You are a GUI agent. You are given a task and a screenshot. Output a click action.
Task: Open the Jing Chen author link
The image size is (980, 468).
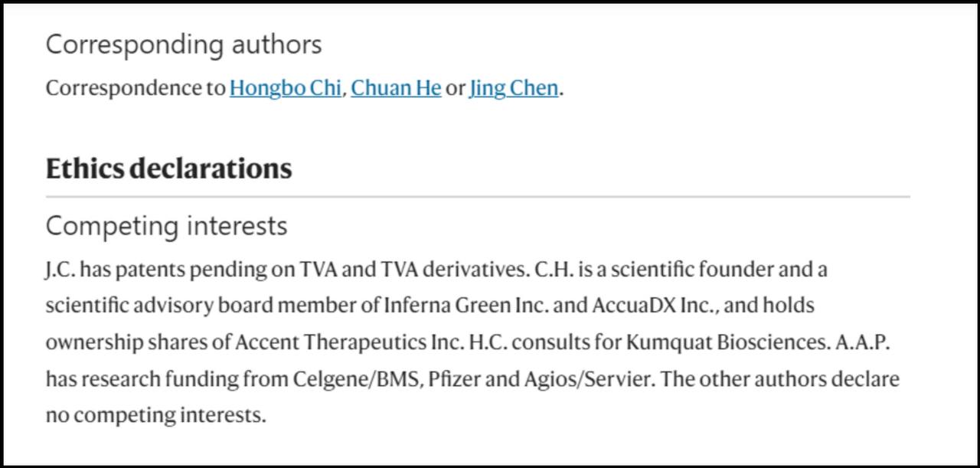[x=513, y=88]
